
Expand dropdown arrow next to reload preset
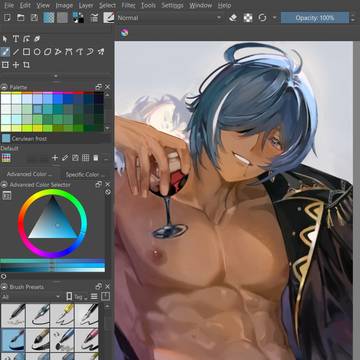click(x=275, y=17)
